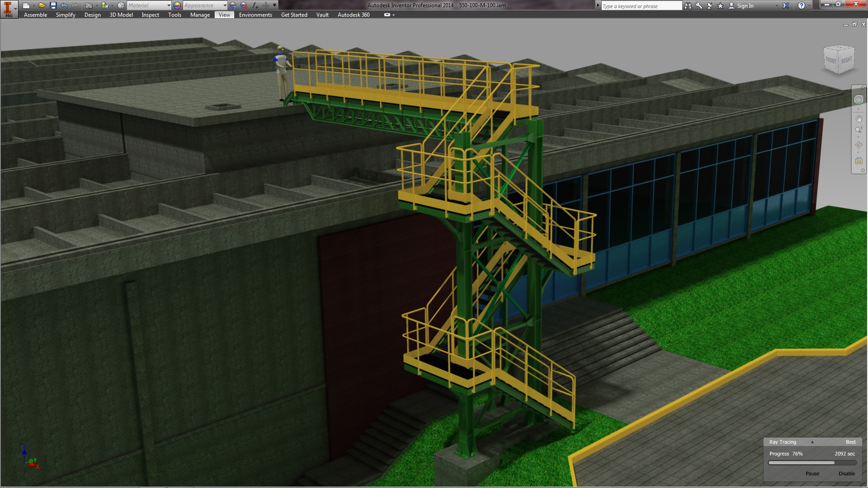The width and height of the screenshot is (868, 488).
Task: Select the Pan hand tool in navigation bar
Action: click(859, 118)
